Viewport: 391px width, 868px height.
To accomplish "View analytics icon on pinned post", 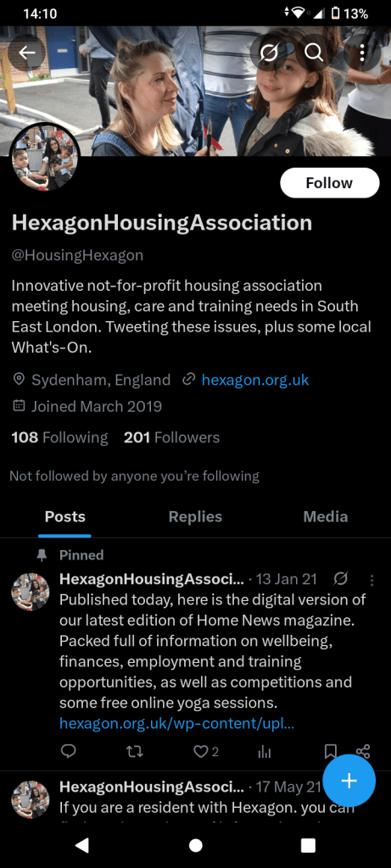I will pyautogui.click(x=265, y=751).
